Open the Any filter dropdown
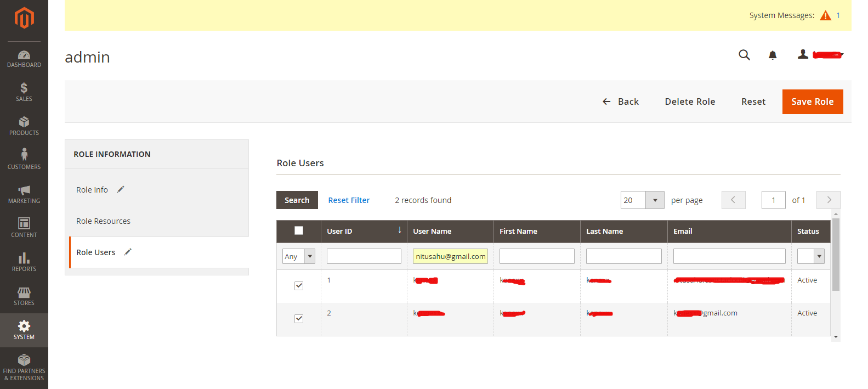 click(299, 256)
